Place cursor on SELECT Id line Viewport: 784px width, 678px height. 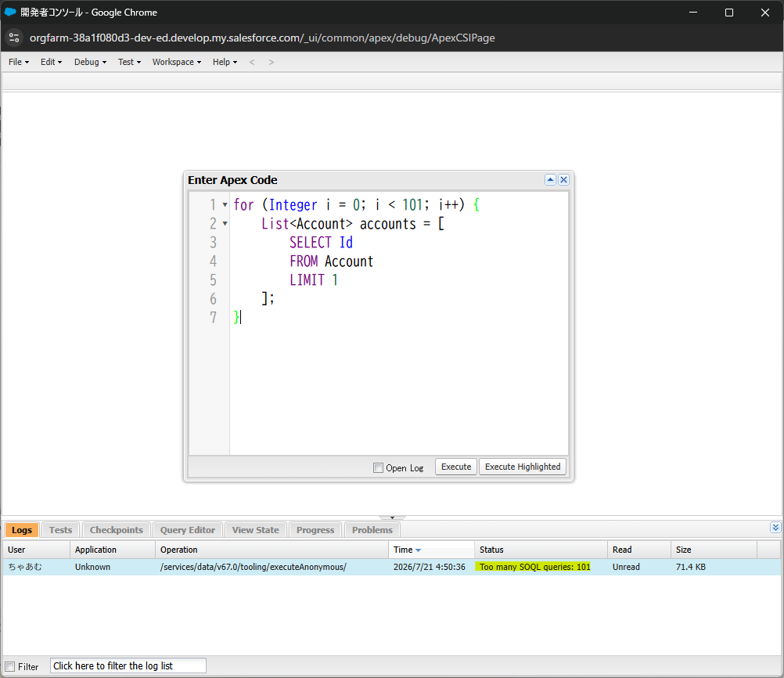[x=321, y=243]
